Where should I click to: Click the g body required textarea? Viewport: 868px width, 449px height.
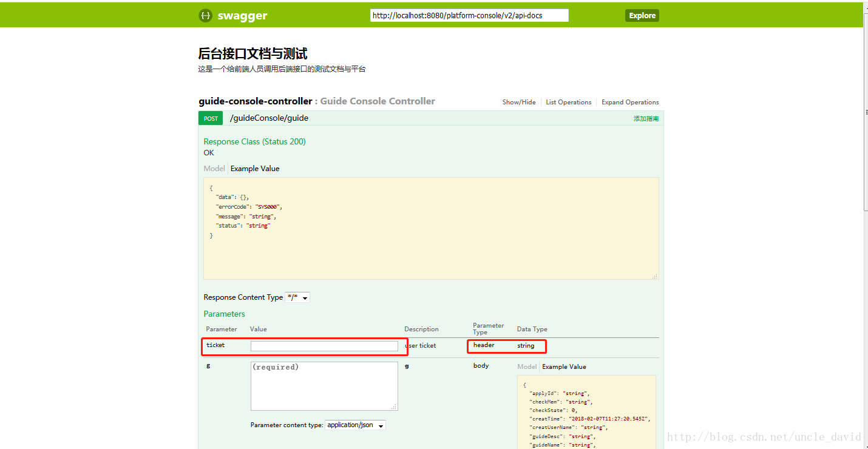point(324,386)
